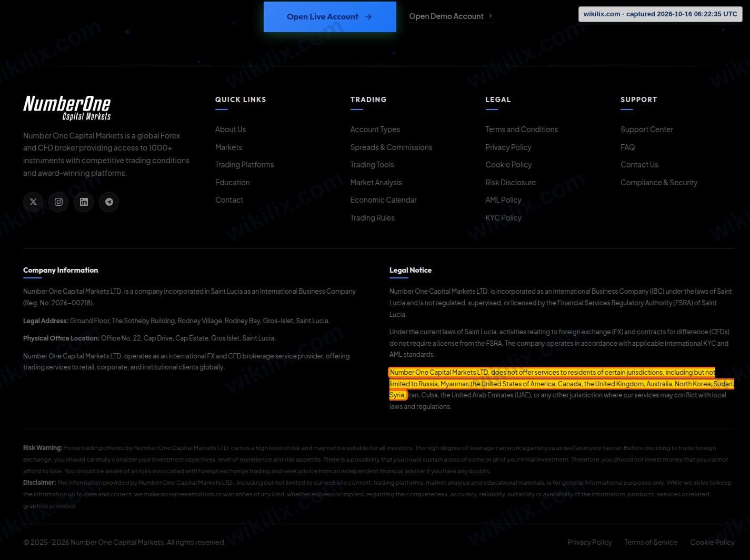The width and height of the screenshot is (750, 560).
Task: Click Cookie Policy next to Terms of Service
Action: click(712, 542)
